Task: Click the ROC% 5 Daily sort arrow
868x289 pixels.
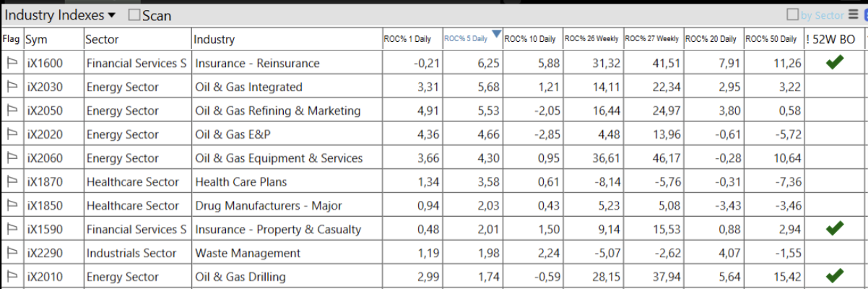Action: (x=496, y=34)
